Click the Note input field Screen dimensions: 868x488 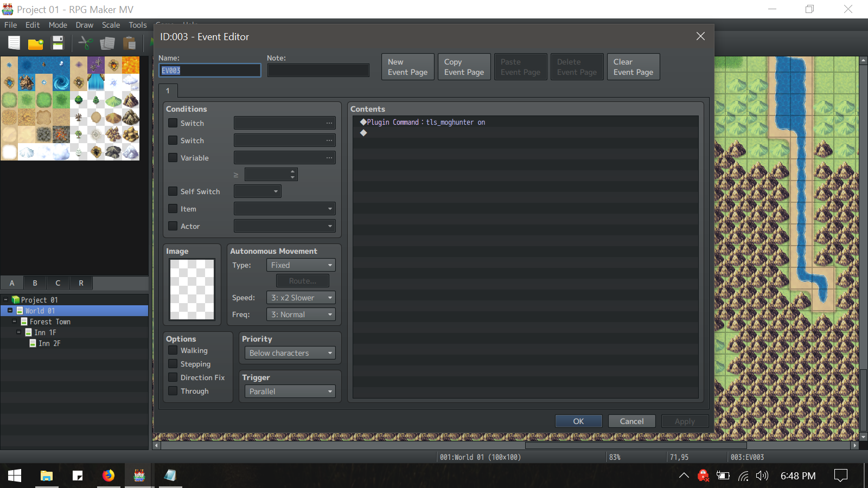pyautogui.click(x=318, y=70)
